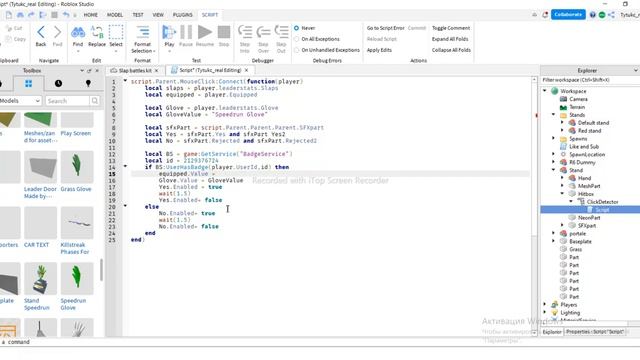Viewport: 640px width, 360px height.
Task: Open the Toolbox marketplace grid tab
Action: pos(28,84)
